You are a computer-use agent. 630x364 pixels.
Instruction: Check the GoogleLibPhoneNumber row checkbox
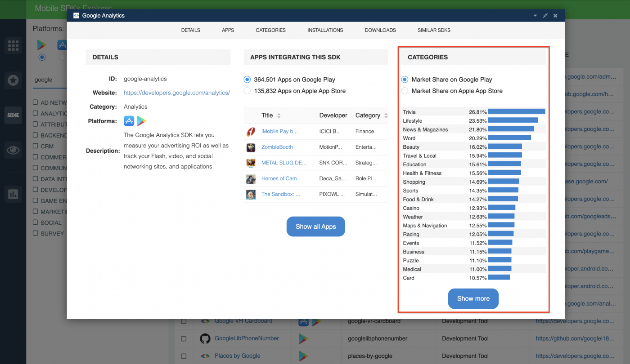184,338
